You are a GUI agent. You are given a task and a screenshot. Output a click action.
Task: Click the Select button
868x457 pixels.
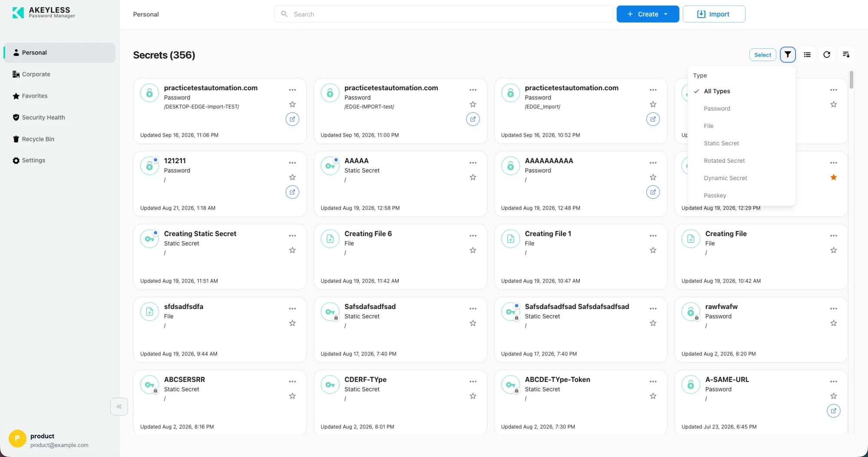(763, 55)
